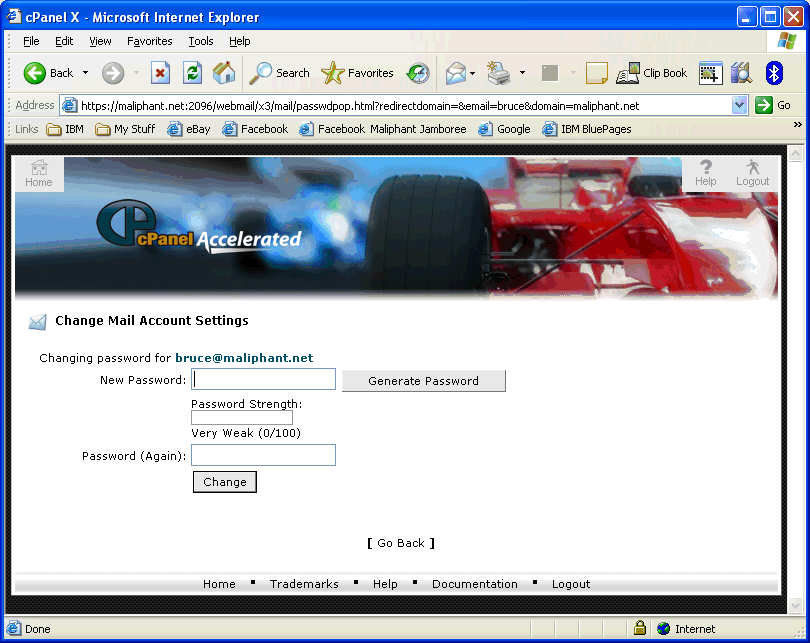Click the Password (Again) field
The height and width of the screenshot is (643, 810).
point(264,455)
